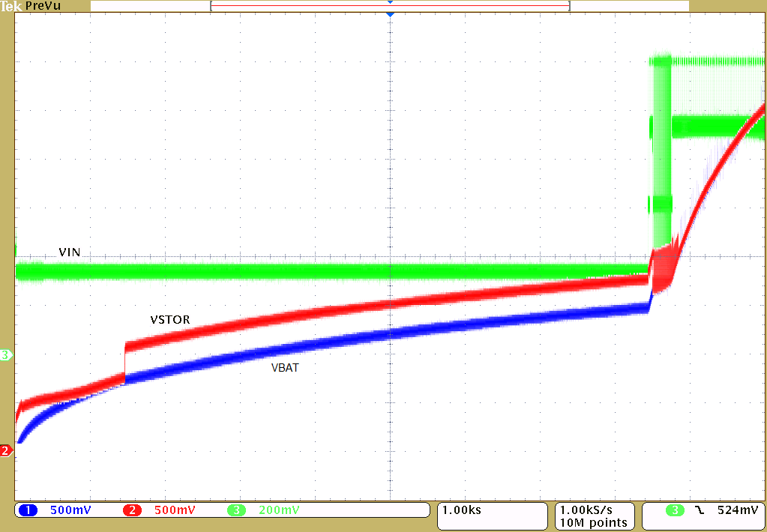Select the VIN trace label

(70, 253)
